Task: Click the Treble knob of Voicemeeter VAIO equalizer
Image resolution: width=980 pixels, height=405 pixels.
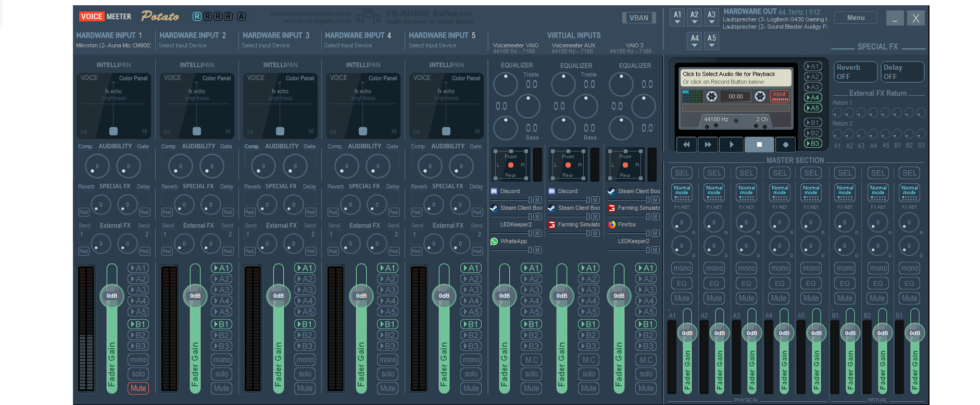Action: click(505, 84)
